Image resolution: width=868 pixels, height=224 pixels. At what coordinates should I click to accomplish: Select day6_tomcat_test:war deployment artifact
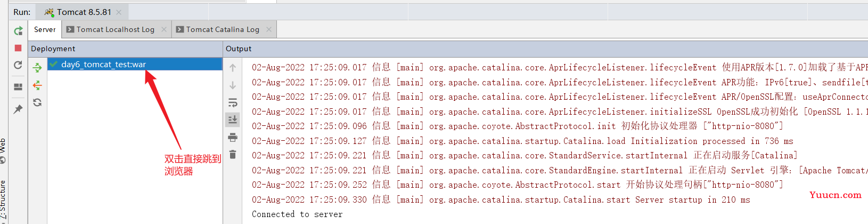coord(103,64)
